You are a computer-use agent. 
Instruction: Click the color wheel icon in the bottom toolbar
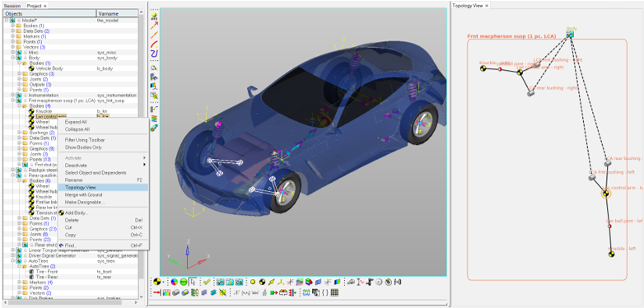pos(174,282)
